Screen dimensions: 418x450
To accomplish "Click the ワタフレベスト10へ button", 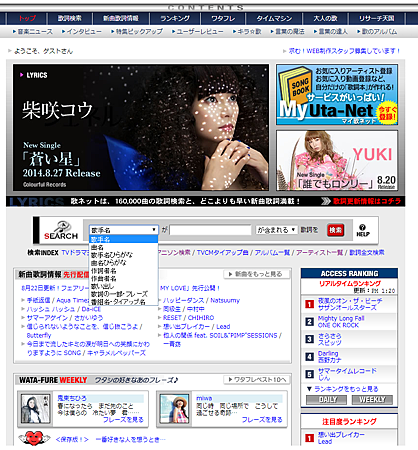I will pos(257,380).
